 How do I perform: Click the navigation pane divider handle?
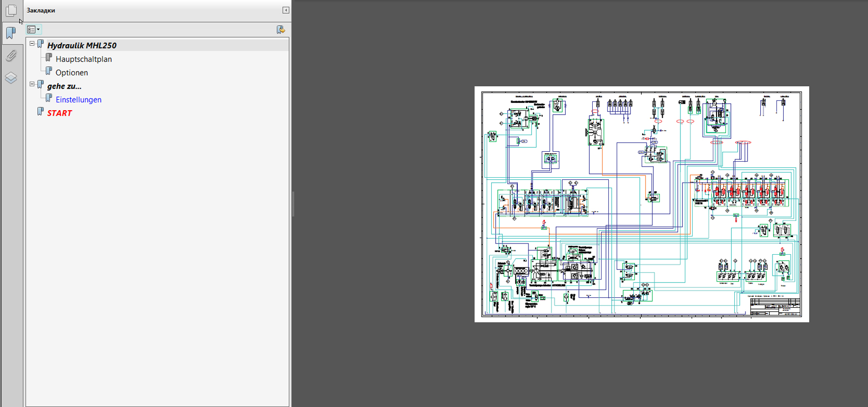coord(293,204)
